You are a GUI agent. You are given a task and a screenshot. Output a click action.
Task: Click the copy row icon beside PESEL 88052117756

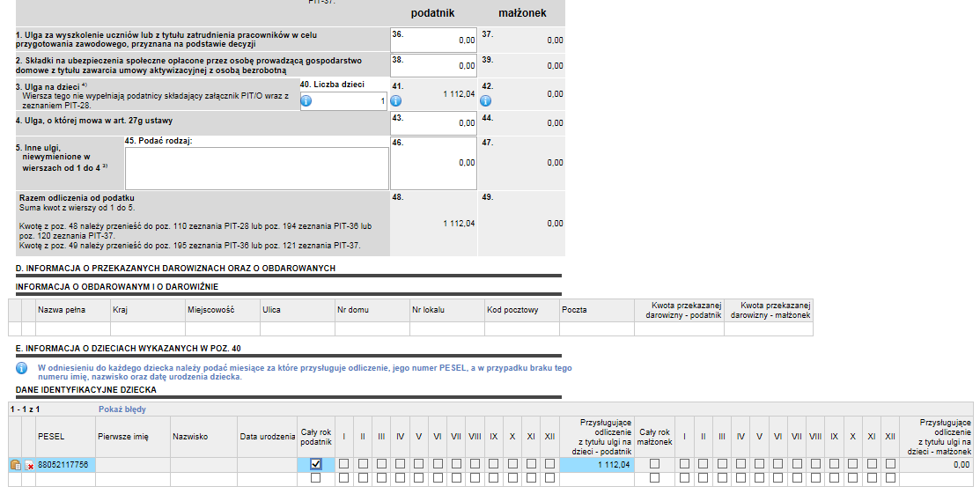16,465
